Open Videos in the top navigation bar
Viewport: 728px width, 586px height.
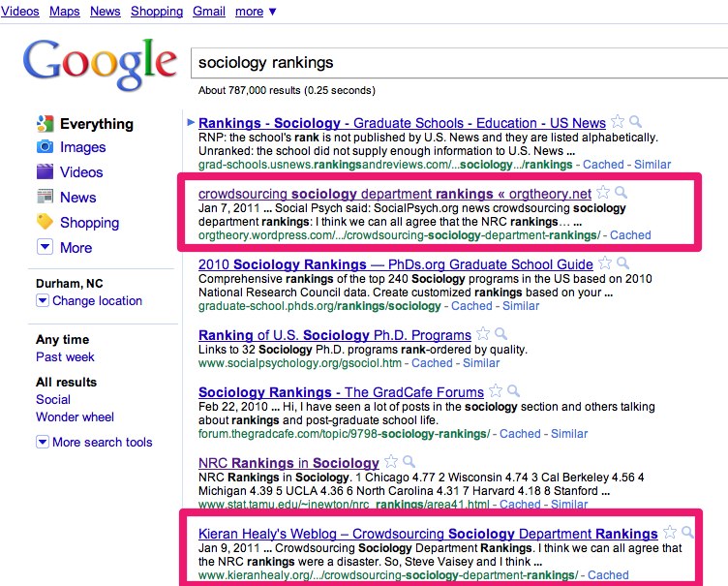pos(20,12)
